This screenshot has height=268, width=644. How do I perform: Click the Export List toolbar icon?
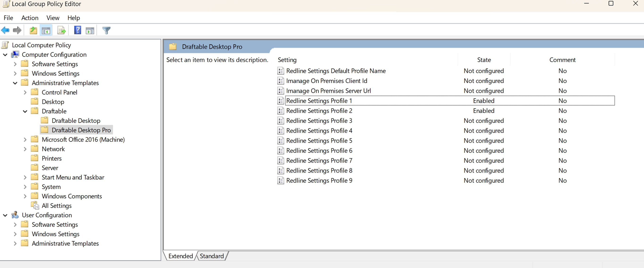[62, 30]
